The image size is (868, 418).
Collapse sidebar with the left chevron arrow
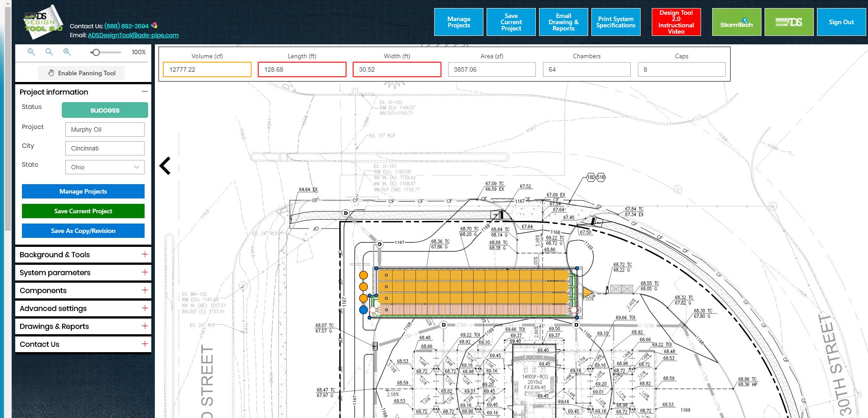pyautogui.click(x=165, y=166)
